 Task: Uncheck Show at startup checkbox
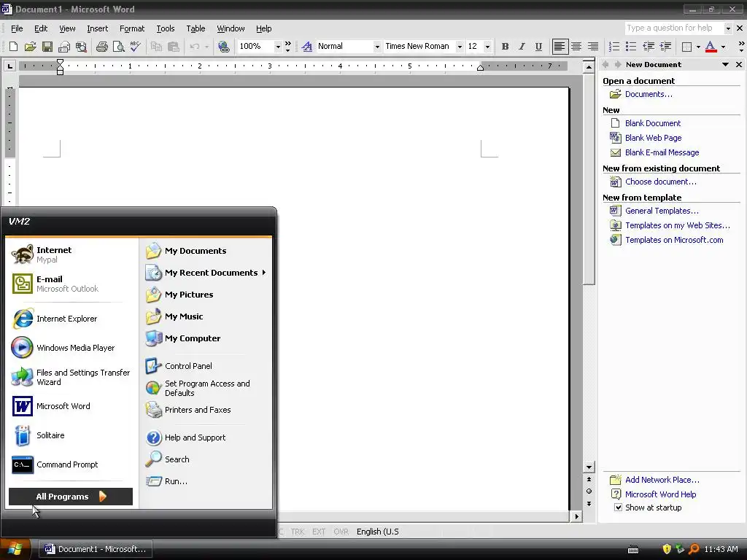618,507
